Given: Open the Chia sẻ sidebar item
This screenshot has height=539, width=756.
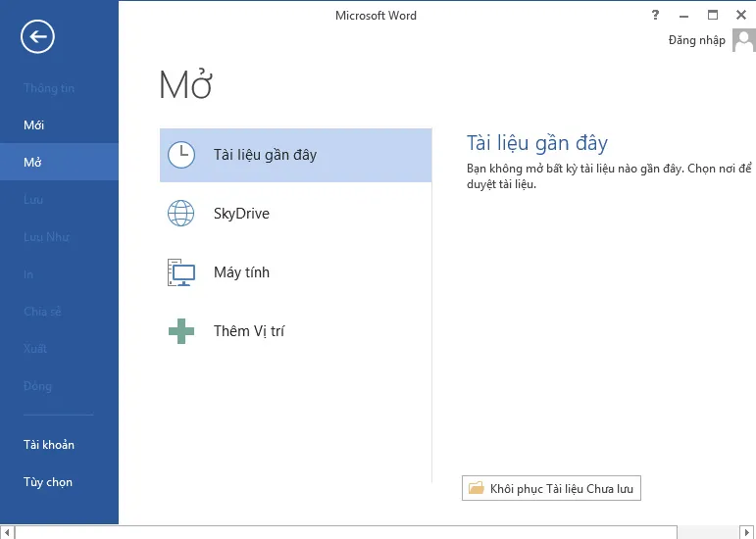Looking at the screenshot, I should pos(42,312).
